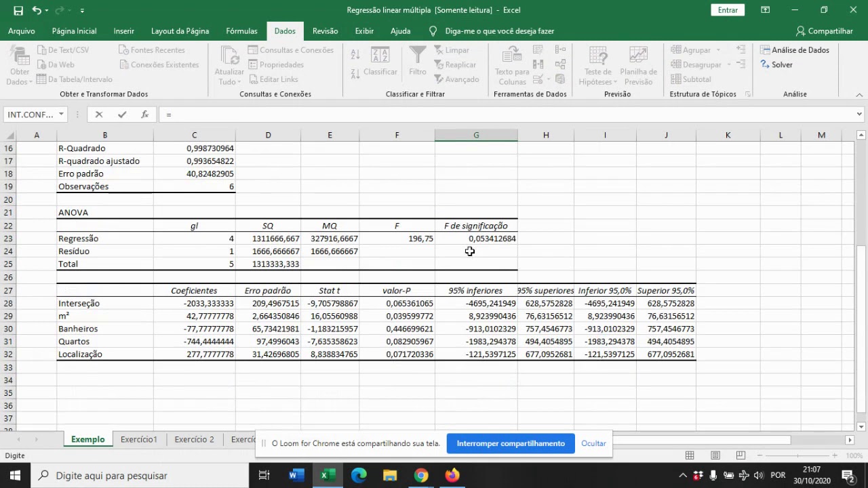Click the Save icon in the title bar
This screenshot has height=488, width=868.
(18, 10)
